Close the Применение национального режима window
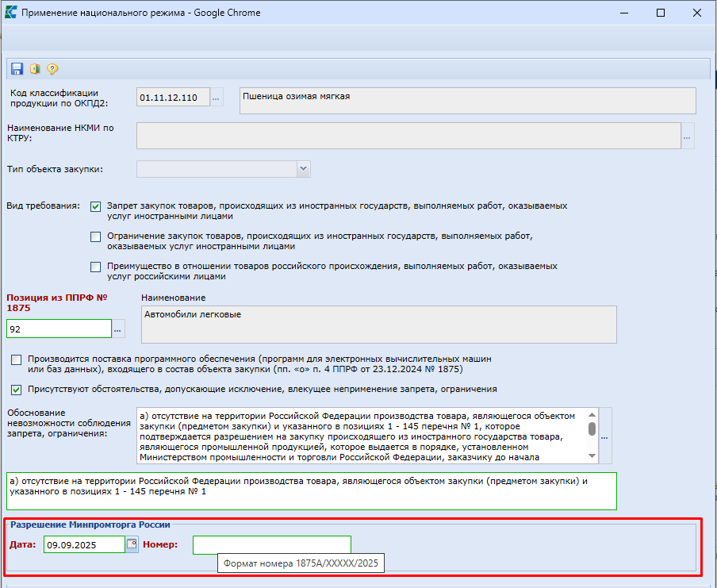Image resolution: width=717 pixels, height=588 pixels. [697, 13]
